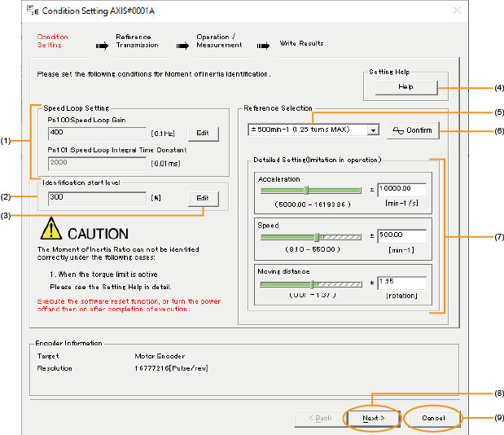Focus the Moving distance value input field
The image size is (504, 435).
(x=401, y=283)
